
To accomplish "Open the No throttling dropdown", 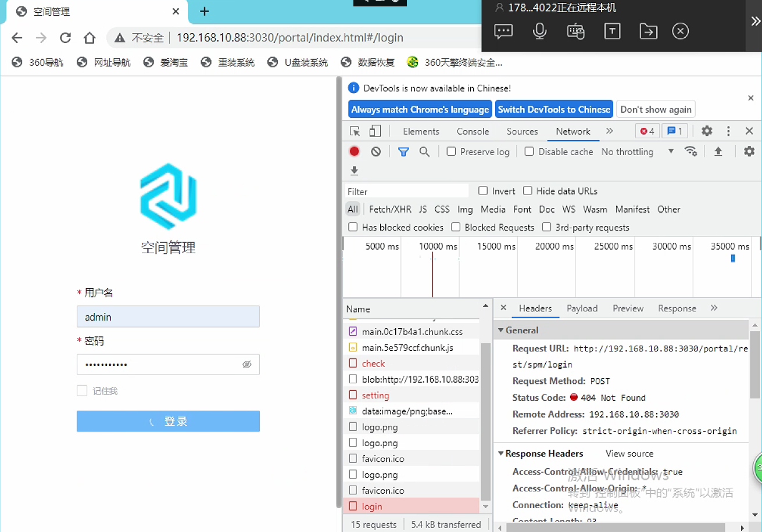I will (x=638, y=152).
